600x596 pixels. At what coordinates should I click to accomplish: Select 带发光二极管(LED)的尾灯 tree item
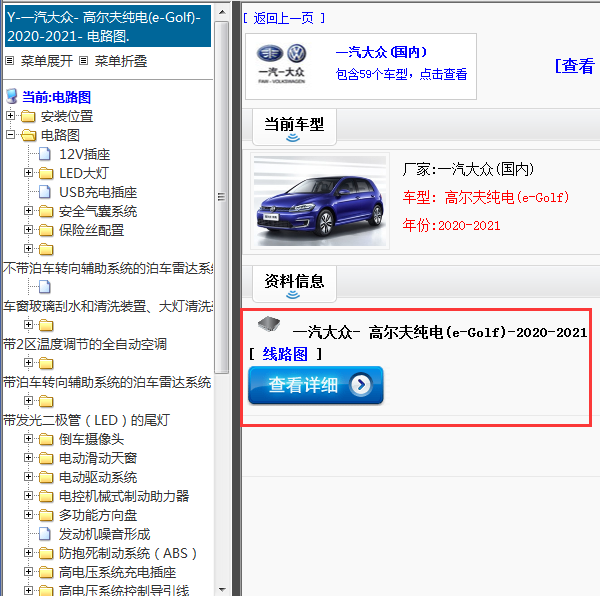pyautogui.click(x=86, y=420)
